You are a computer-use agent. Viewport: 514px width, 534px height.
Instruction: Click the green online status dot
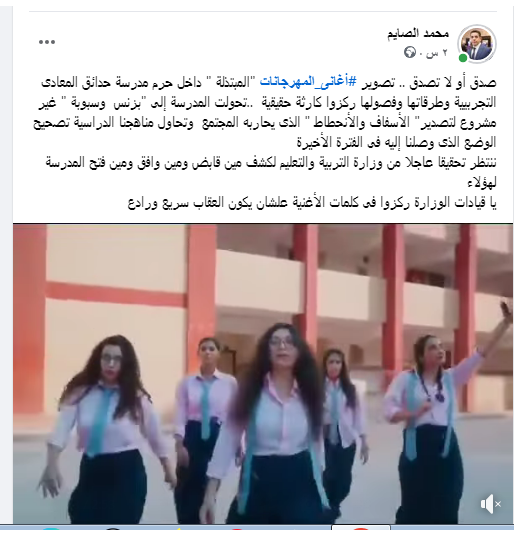(463, 58)
